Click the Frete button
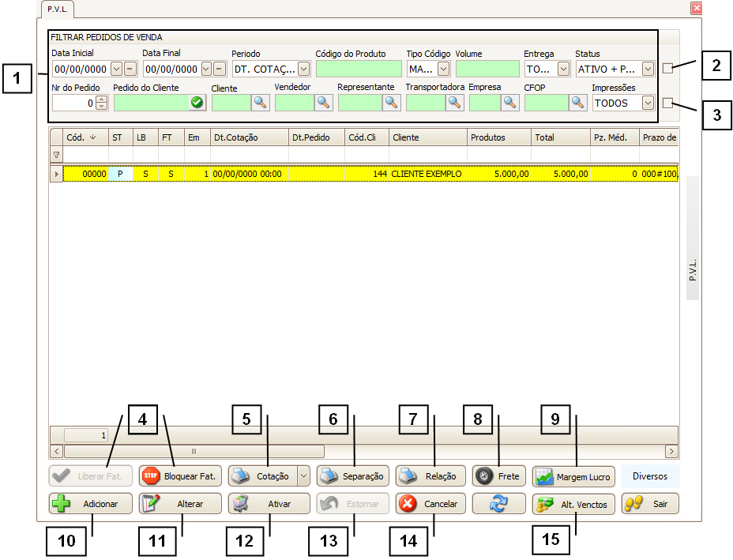The image size is (733, 560). 498,476
